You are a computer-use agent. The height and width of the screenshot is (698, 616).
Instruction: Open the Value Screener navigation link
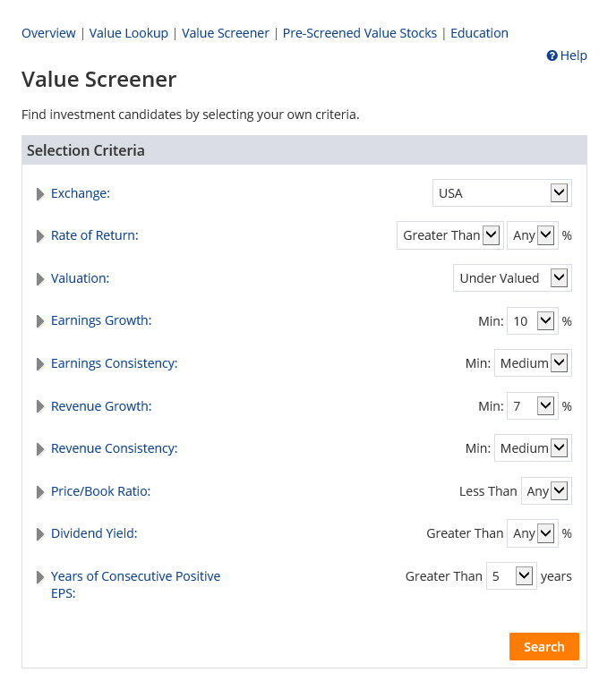click(226, 33)
